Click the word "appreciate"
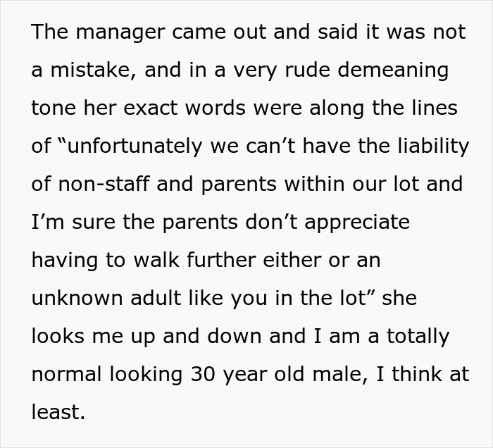493x448 pixels. pos(357,223)
